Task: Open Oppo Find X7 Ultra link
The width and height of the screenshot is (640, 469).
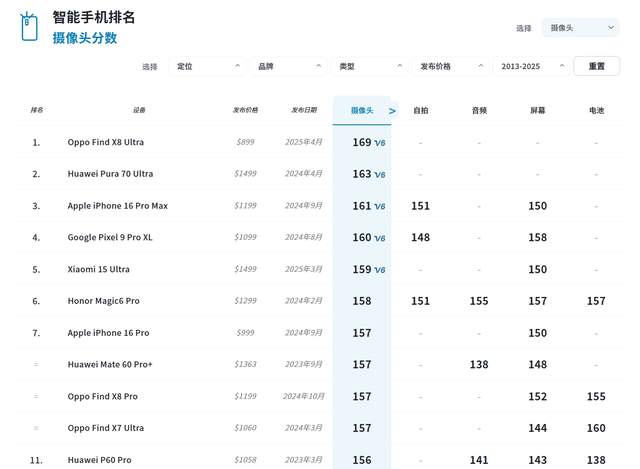Action: [x=106, y=428]
